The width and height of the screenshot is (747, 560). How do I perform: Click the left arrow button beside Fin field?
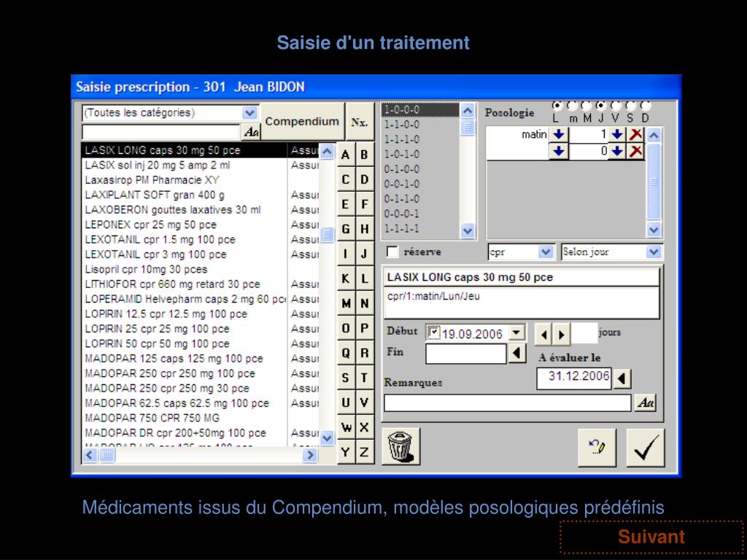(517, 354)
